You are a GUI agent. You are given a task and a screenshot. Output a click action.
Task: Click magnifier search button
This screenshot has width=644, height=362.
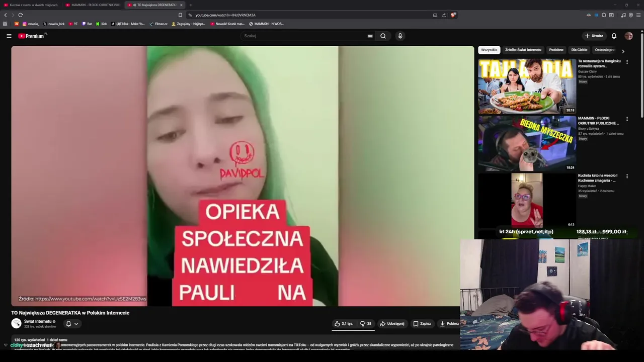(383, 36)
